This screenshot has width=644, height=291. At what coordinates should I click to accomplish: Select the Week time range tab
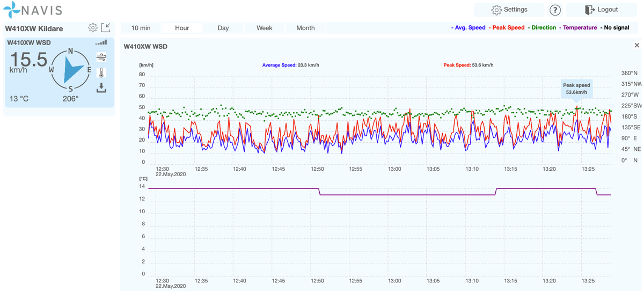pyautogui.click(x=265, y=28)
